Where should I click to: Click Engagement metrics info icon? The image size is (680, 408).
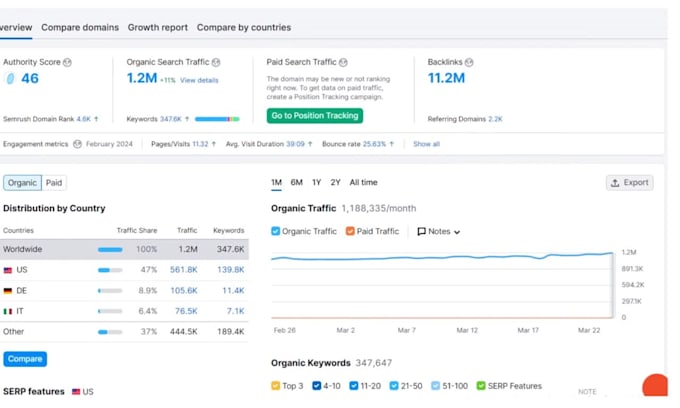pos(77,144)
